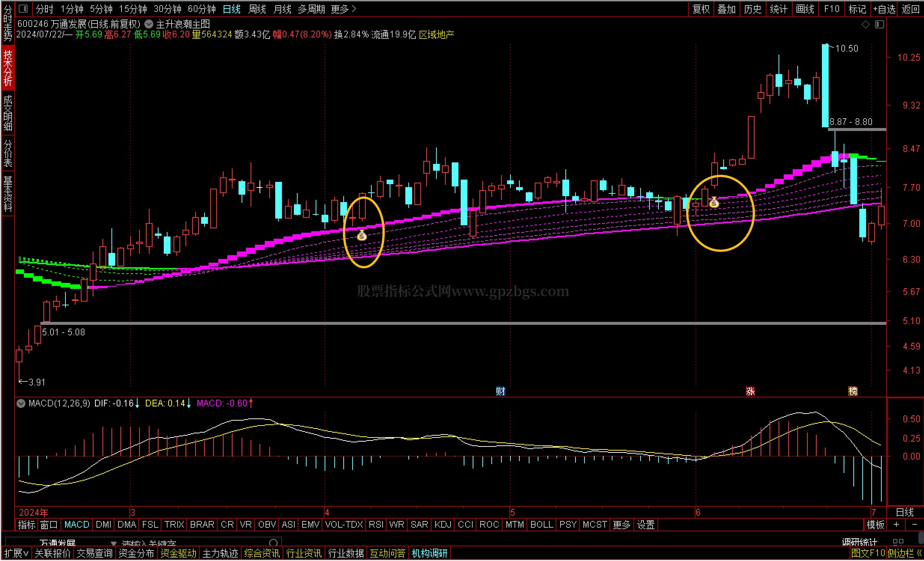The width and height of the screenshot is (924, 561).
Task: Add stock with +自选 button
Action: coord(884,9)
